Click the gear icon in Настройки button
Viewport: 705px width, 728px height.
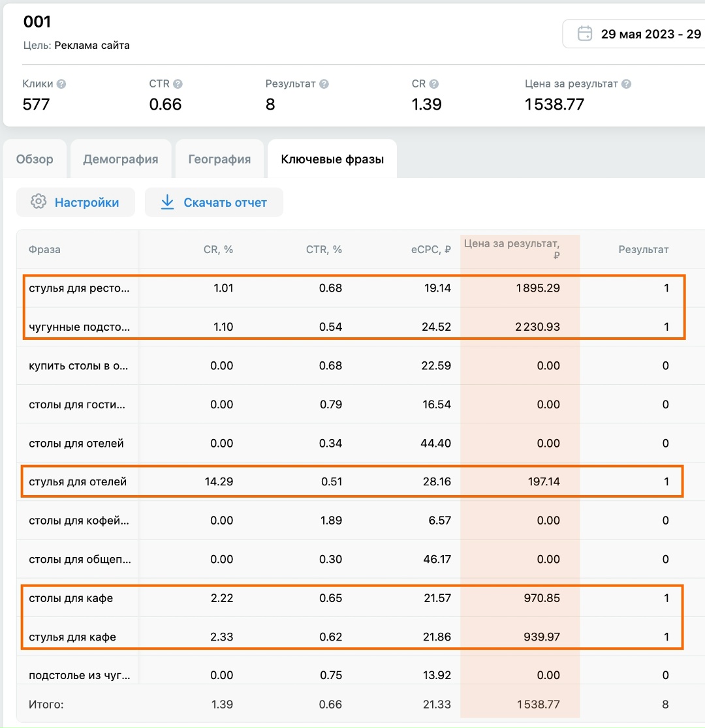pos(39,202)
